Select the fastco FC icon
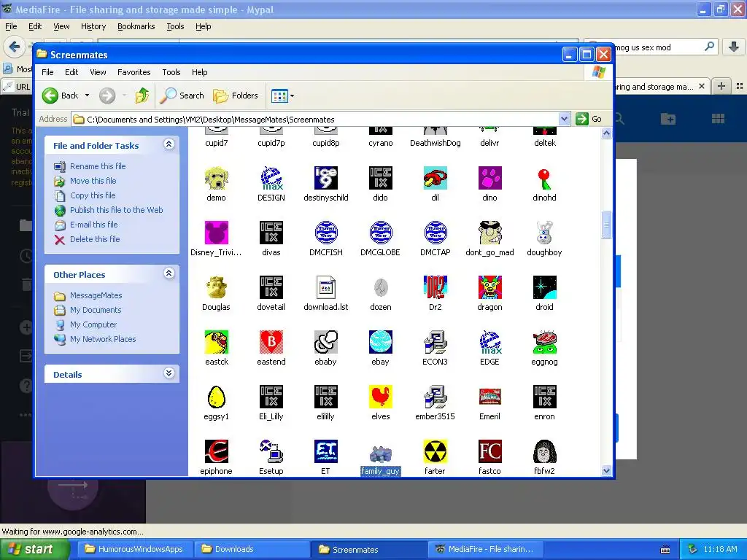This screenshot has height=560, width=747. [489, 452]
